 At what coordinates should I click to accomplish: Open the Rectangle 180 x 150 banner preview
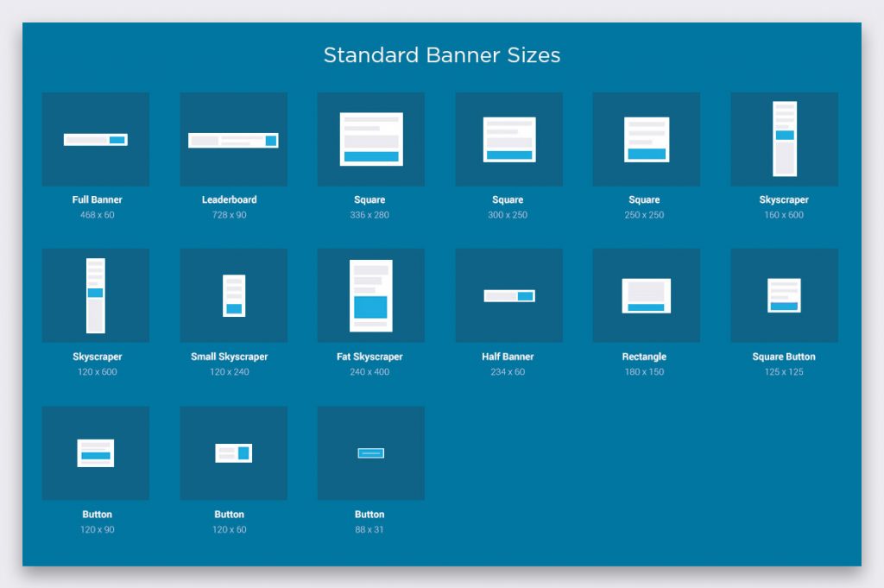645,294
